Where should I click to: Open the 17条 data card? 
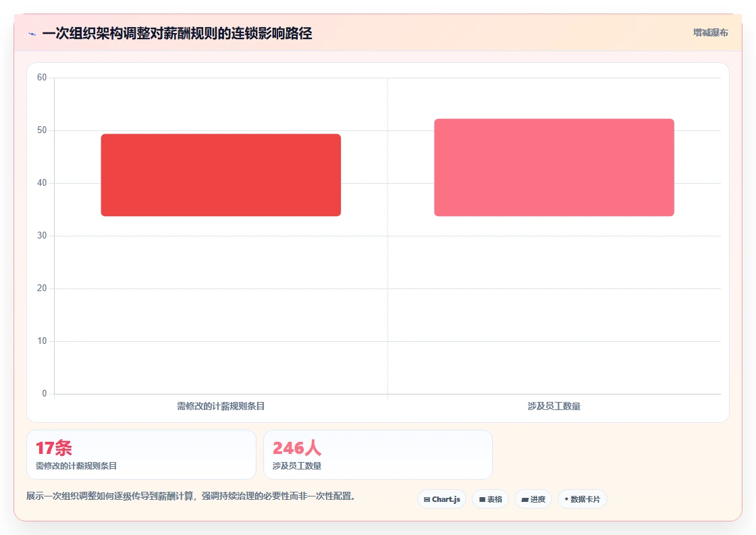pyautogui.click(x=141, y=455)
